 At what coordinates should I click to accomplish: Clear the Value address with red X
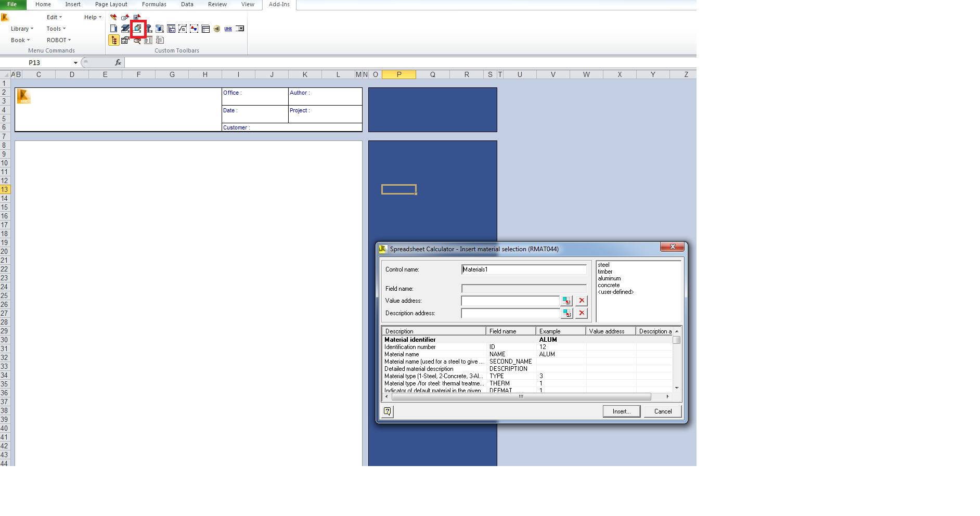[582, 301]
